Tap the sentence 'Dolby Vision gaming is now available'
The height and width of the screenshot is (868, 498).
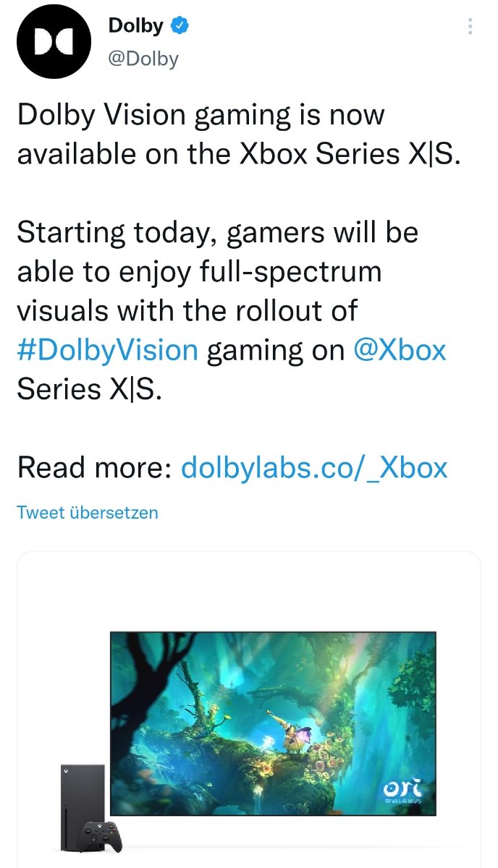(238, 134)
